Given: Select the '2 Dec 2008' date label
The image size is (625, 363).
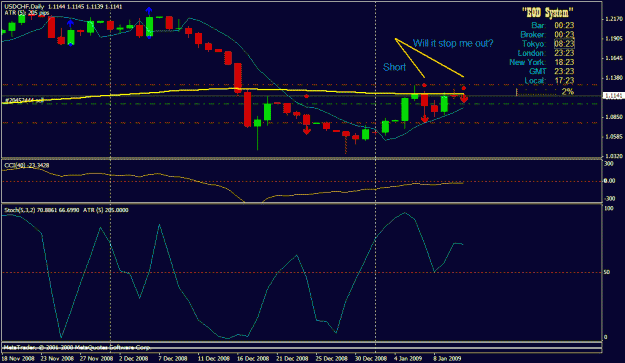Looking at the screenshot, I should (x=134, y=358).
